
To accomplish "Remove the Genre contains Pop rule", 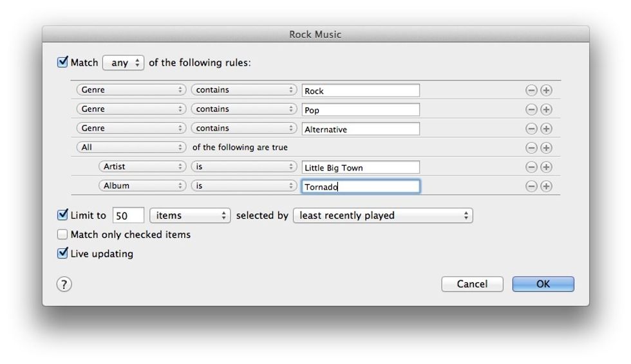I will click(x=531, y=109).
